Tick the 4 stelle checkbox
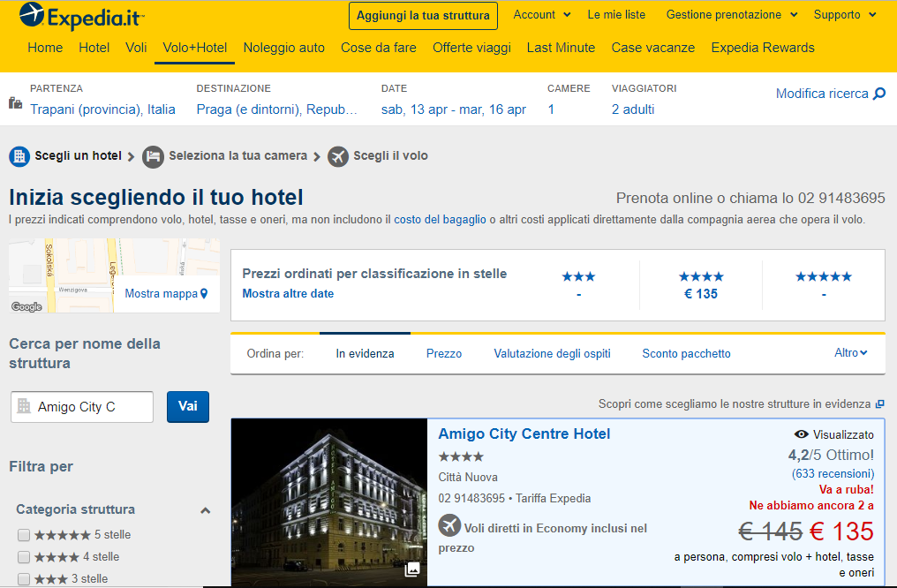This screenshot has width=897, height=588. 24,556
